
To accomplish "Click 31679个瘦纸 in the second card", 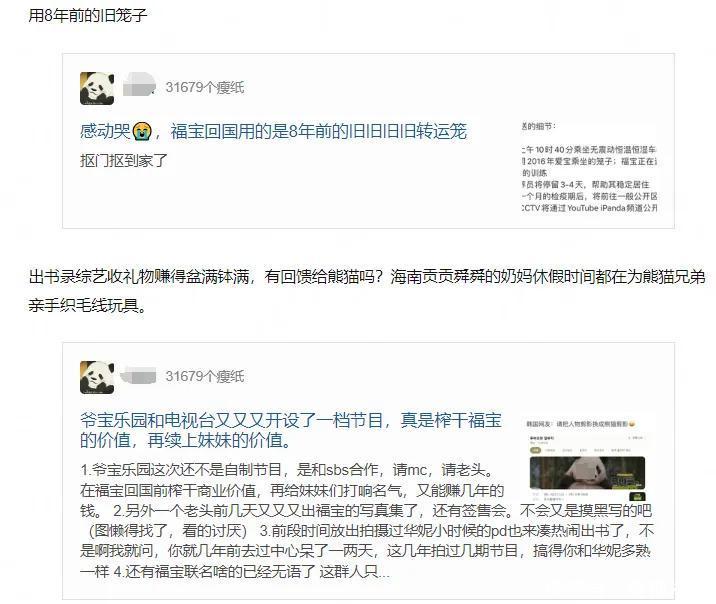I will pyautogui.click(x=205, y=376).
